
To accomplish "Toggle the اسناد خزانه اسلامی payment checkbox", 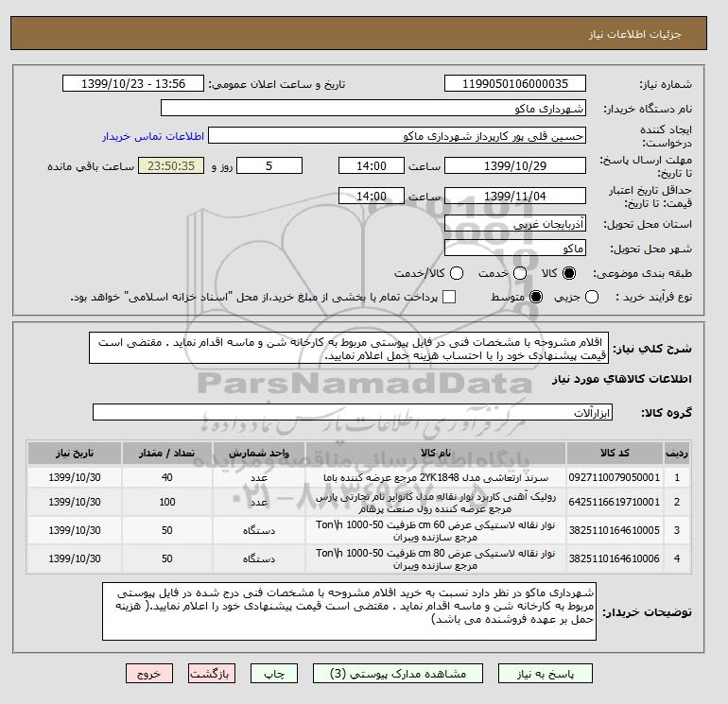I will pos(449,297).
